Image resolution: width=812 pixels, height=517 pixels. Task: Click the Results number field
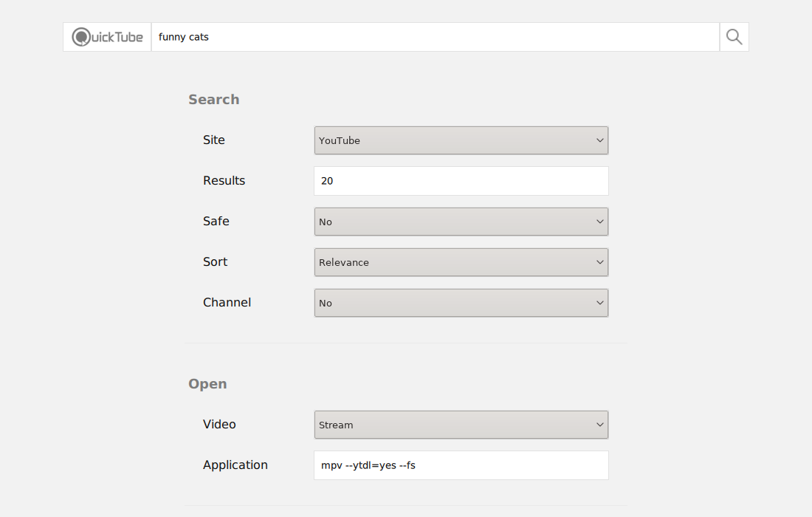click(461, 181)
